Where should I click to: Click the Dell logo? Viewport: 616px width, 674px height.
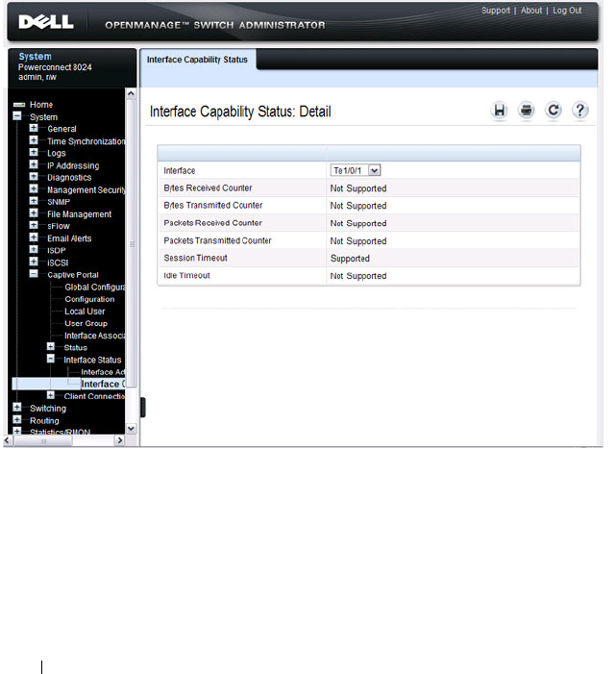point(46,22)
